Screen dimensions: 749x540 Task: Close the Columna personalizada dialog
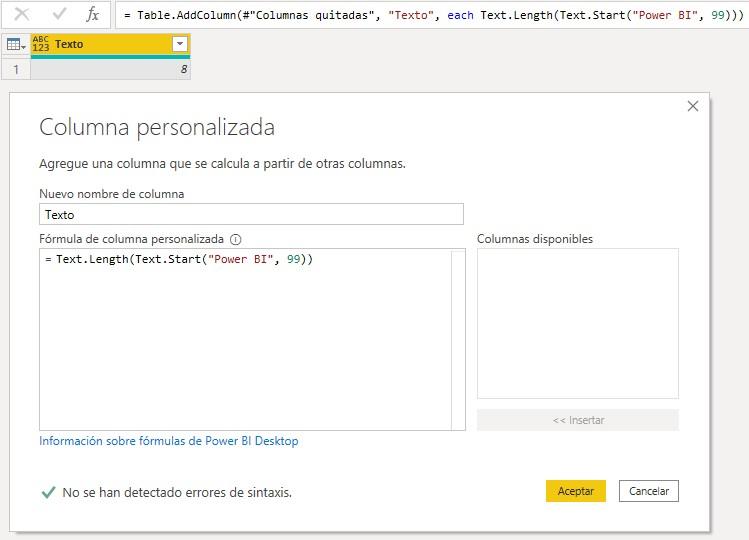693,106
